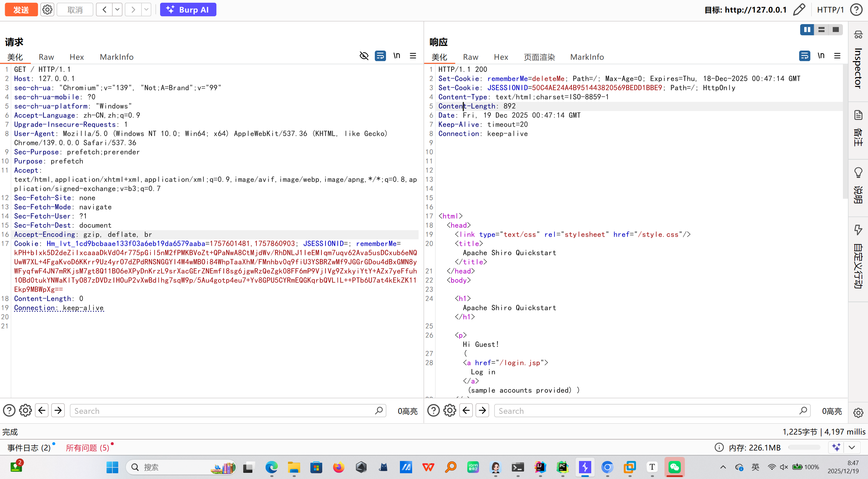Open the 备注 notes panel icon
This screenshot has height=479, width=868.
[x=858, y=115]
